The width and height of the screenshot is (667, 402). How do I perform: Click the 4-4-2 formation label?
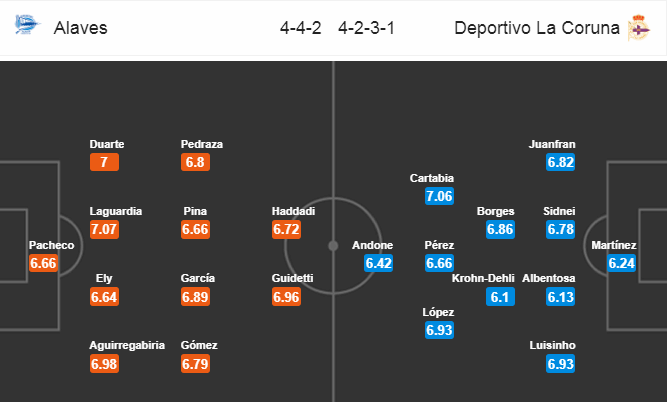(x=300, y=28)
